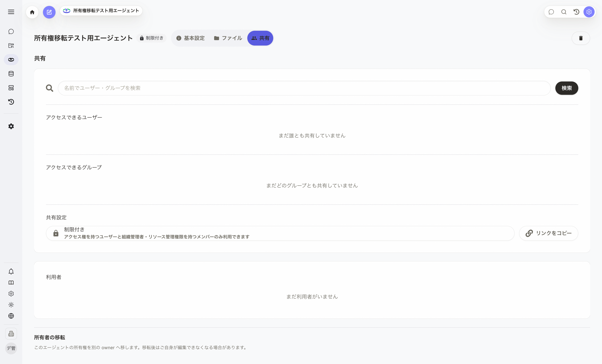The image size is (602, 364).
Task: Focus the user and group search field
Action: click(304, 88)
